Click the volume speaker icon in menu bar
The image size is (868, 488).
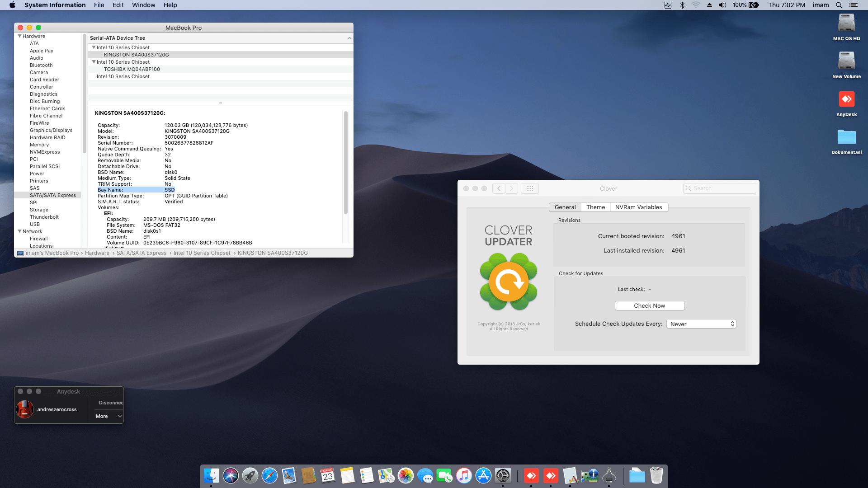click(722, 5)
